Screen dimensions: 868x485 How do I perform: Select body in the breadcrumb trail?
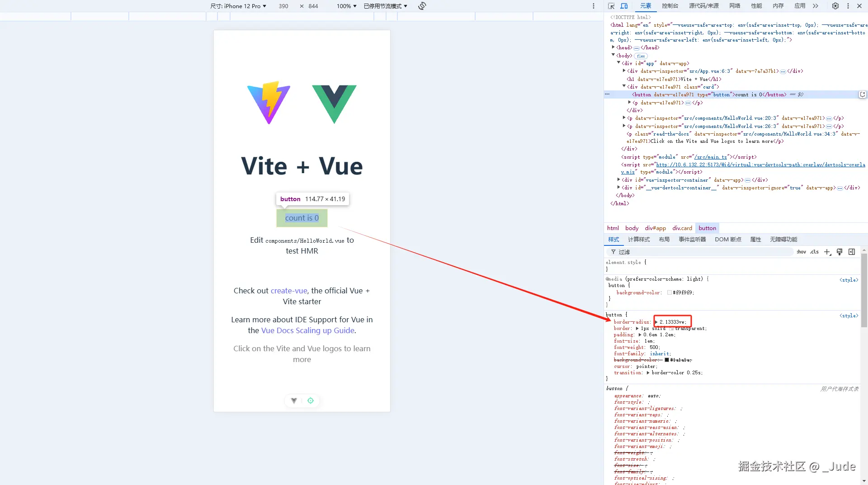point(632,228)
